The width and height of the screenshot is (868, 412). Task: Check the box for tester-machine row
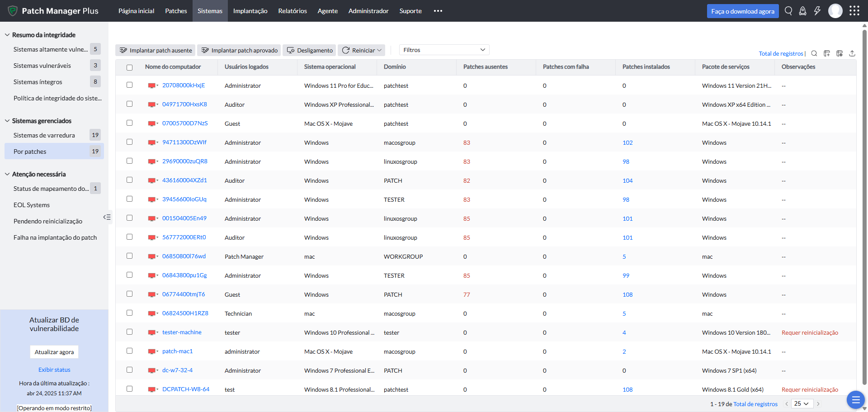pyautogui.click(x=130, y=332)
